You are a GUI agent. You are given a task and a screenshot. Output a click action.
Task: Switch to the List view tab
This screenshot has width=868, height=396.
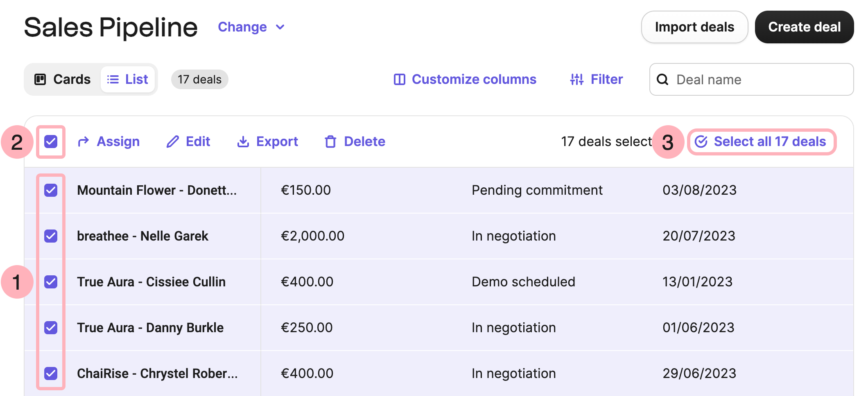(x=128, y=79)
